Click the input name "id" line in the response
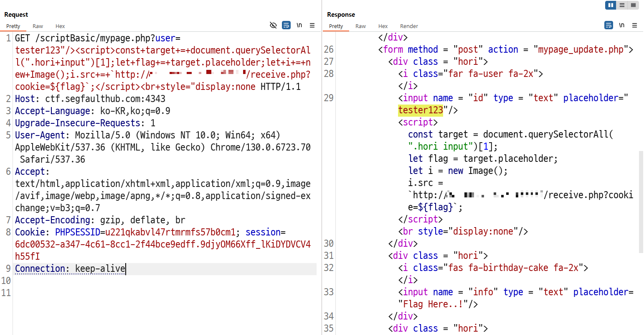The height and width of the screenshot is (335, 644). tap(513, 98)
